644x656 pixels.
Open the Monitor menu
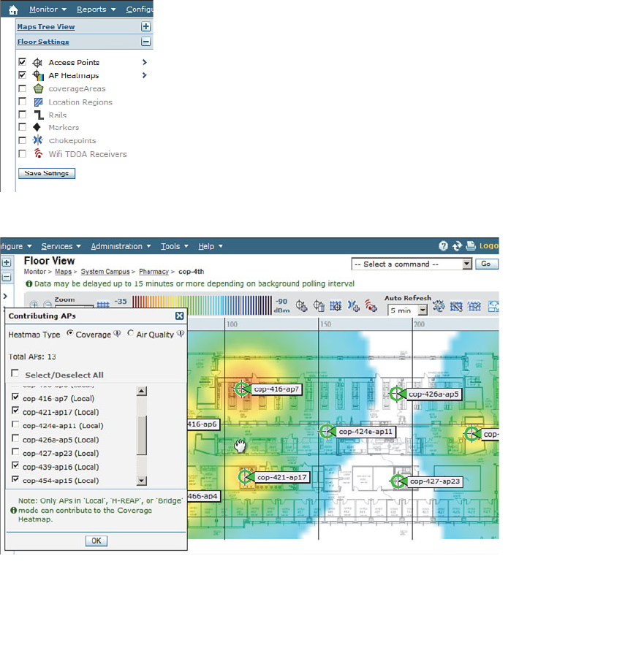48,9
